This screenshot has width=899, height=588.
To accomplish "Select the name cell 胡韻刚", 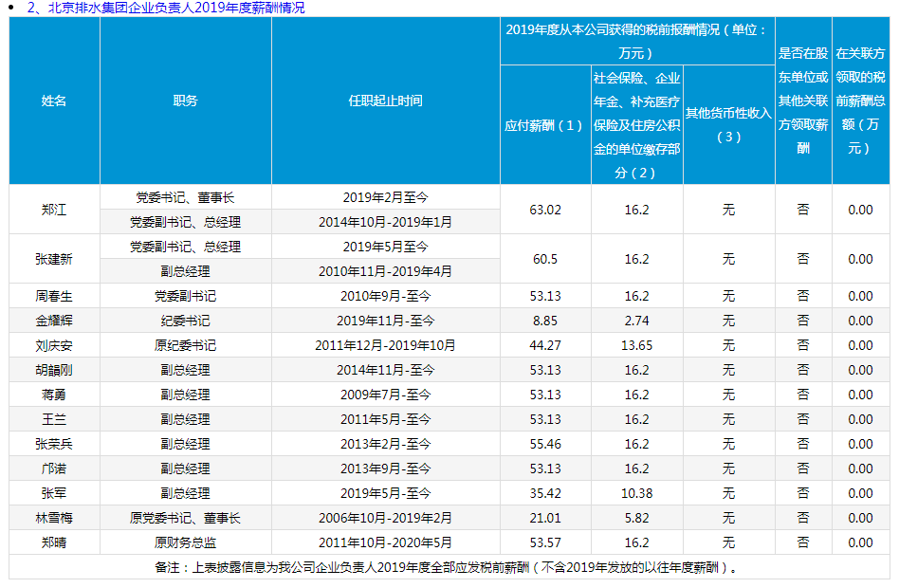I will coord(54,371).
